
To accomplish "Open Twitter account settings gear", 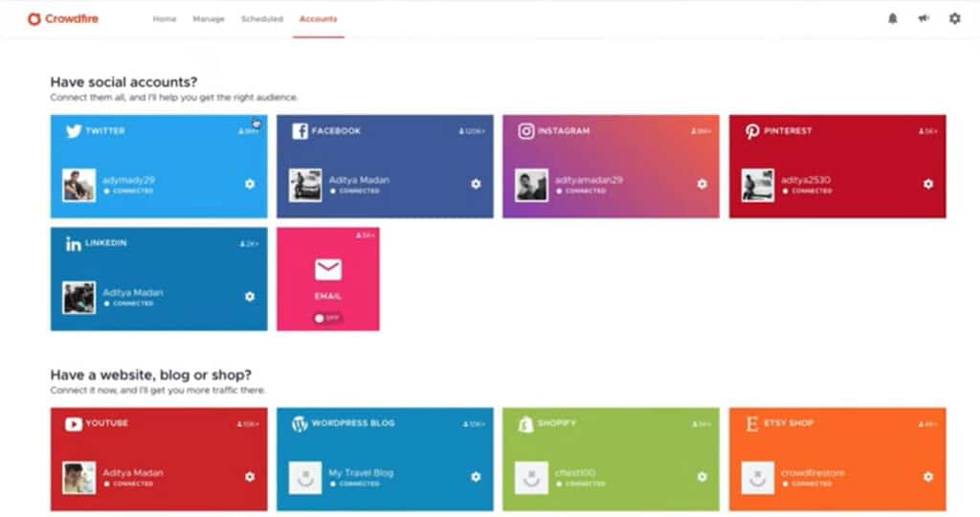I will click(x=250, y=184).
